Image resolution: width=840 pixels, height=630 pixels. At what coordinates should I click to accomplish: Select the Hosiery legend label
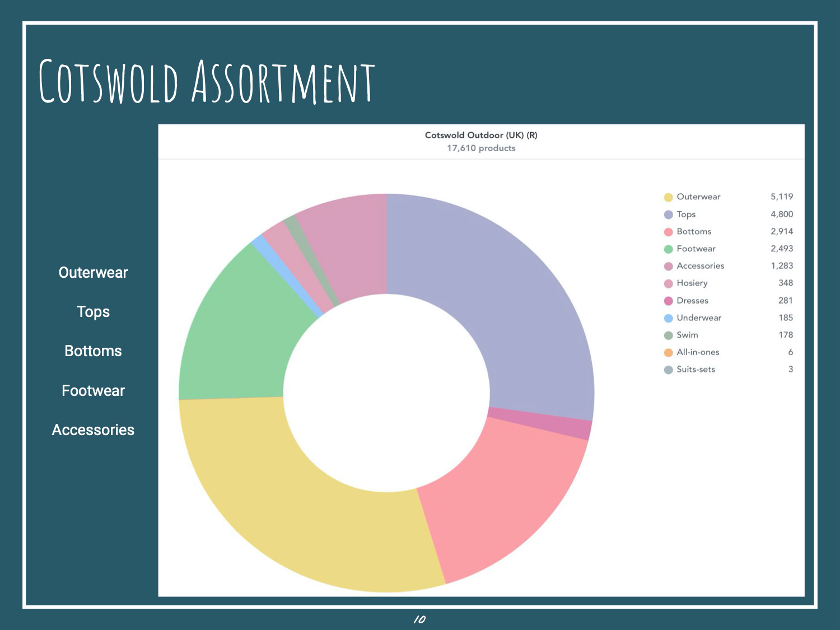tap(692, 283)
